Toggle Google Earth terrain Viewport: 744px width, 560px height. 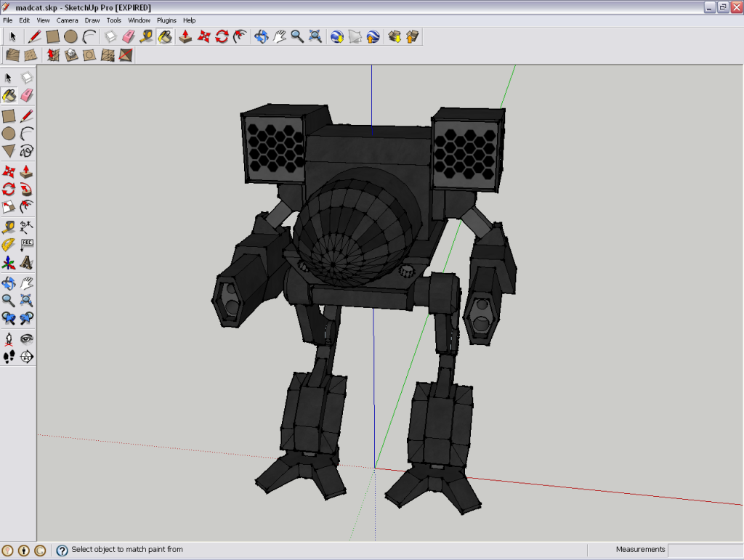[x=355, y=36]
